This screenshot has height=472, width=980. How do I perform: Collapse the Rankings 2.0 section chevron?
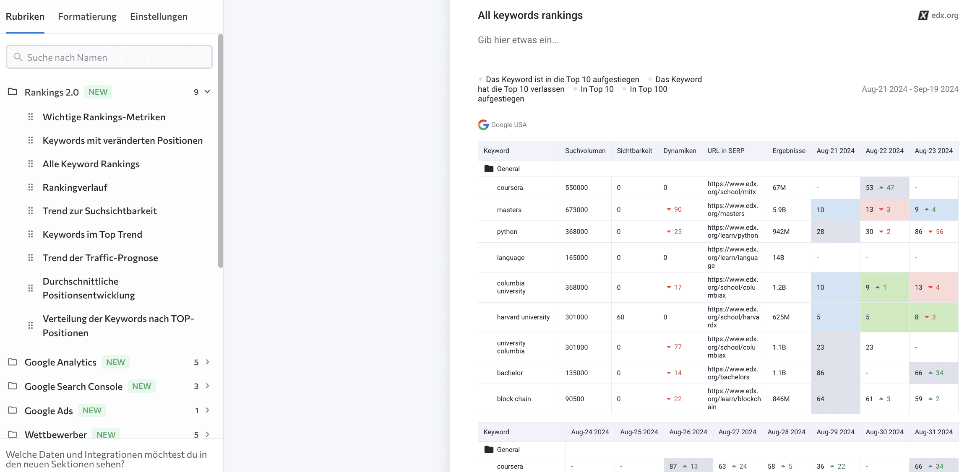207,92
